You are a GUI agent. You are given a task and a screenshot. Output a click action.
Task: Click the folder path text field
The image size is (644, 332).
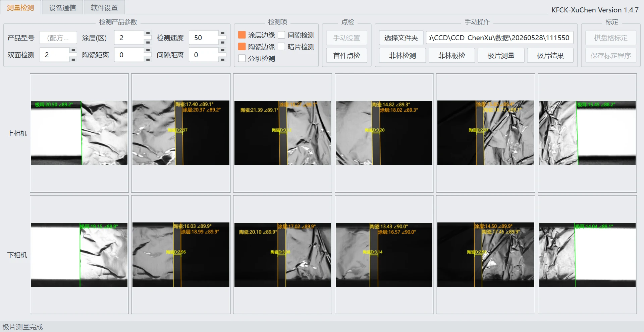click(x=500, y=38)
